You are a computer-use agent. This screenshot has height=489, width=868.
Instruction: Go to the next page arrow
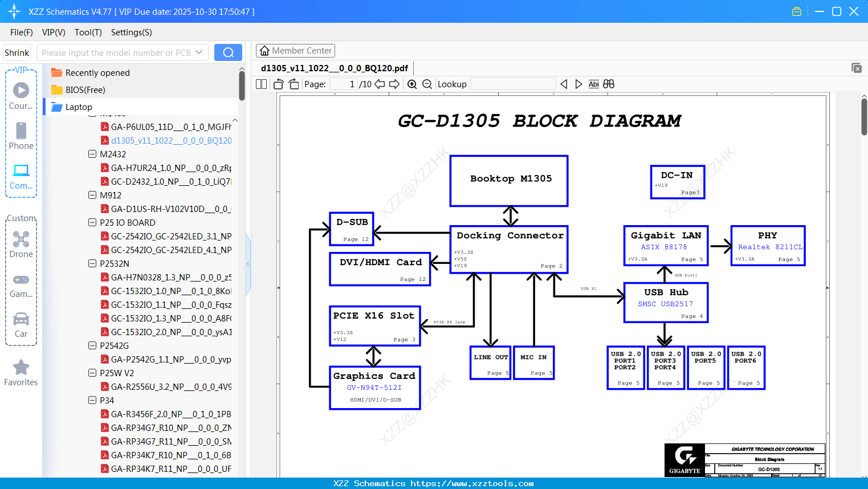[x=394, y=84]
